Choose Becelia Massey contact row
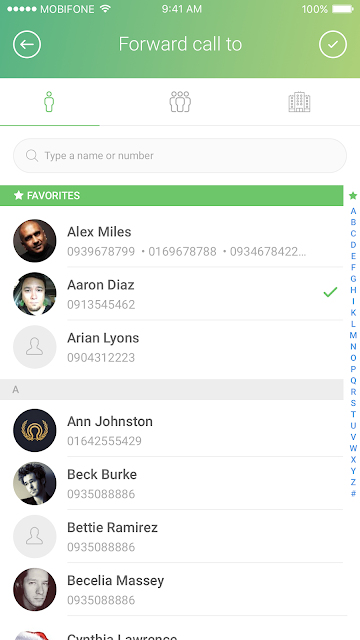 click(x=171, y=589)
